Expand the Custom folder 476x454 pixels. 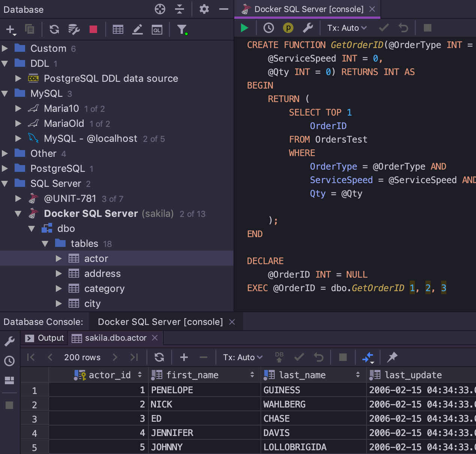tap(5, 48)
